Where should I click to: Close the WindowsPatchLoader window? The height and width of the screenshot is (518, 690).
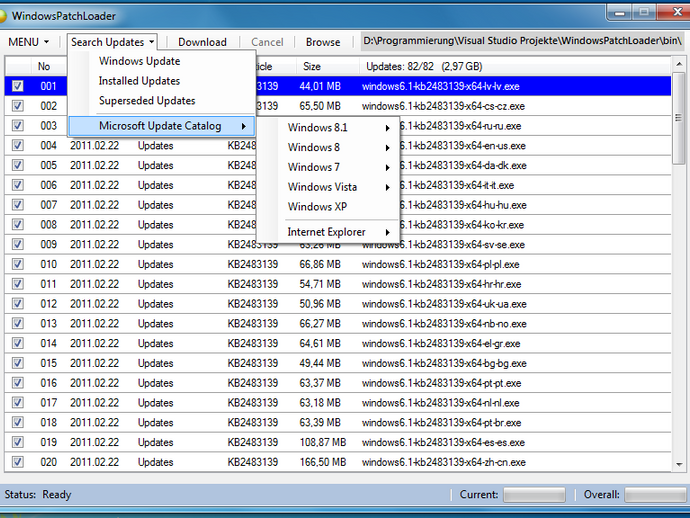pyautogui.click(x=674, y=12)
